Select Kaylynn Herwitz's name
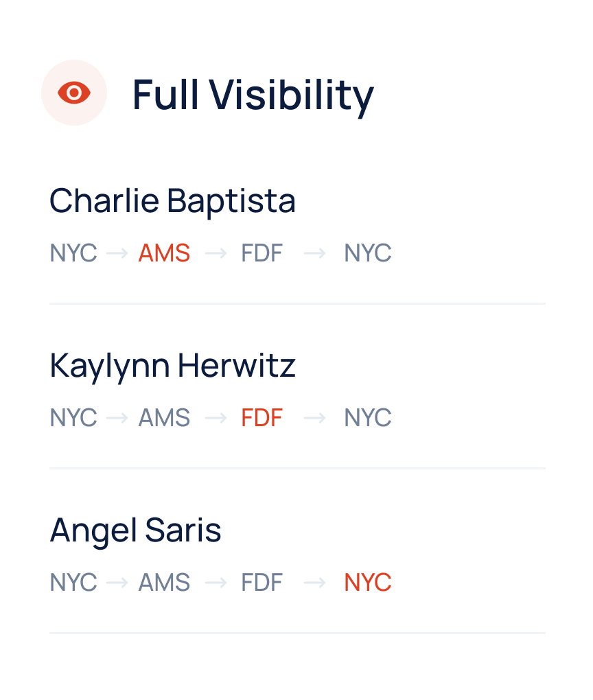Viewport: 593px width, 700px height. pos(172,366)
